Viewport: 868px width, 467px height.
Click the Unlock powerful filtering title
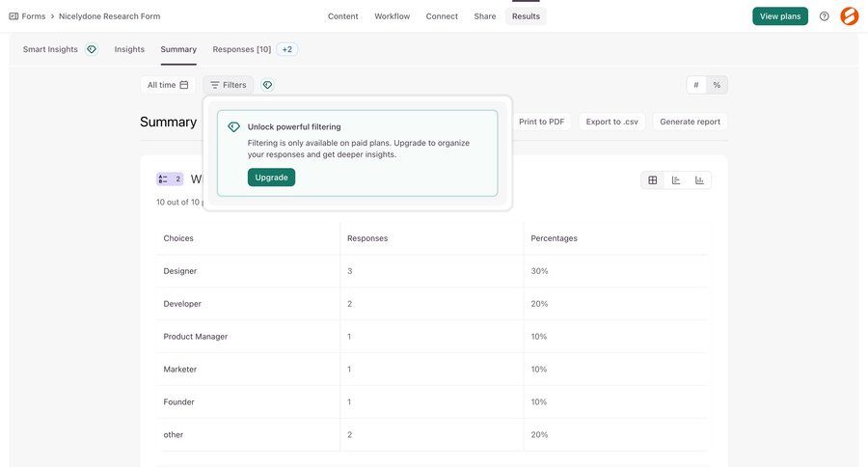coord(294,126)
